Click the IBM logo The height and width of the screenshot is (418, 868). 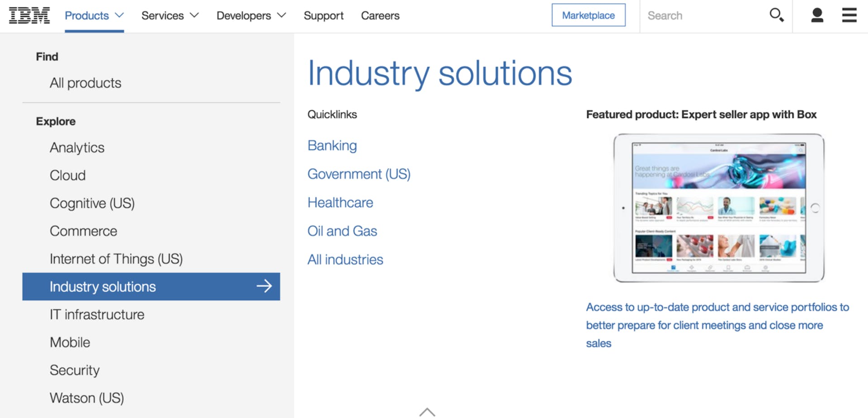[x=29, y=15]
